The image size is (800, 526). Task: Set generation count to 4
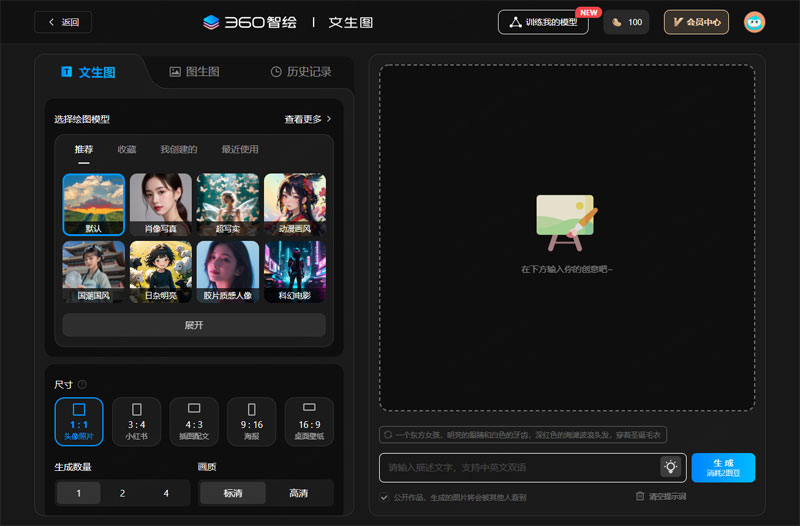coord(165,493)
